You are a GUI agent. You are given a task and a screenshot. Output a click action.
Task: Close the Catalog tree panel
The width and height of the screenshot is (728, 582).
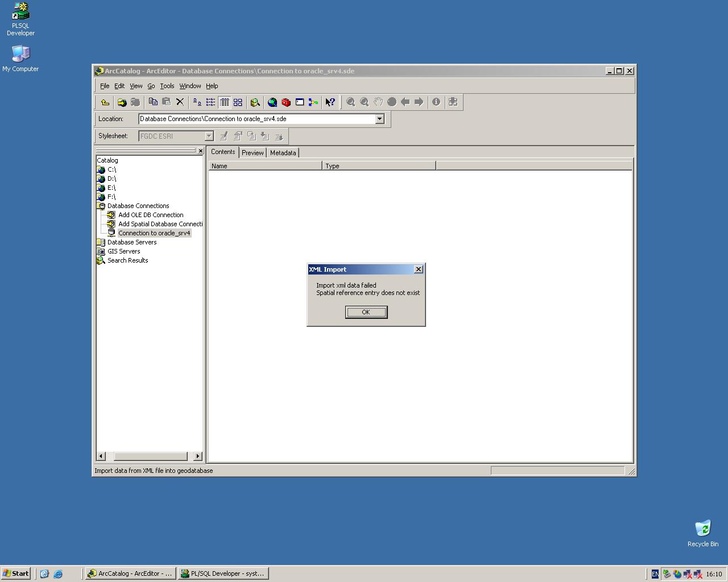pos(200,151)
